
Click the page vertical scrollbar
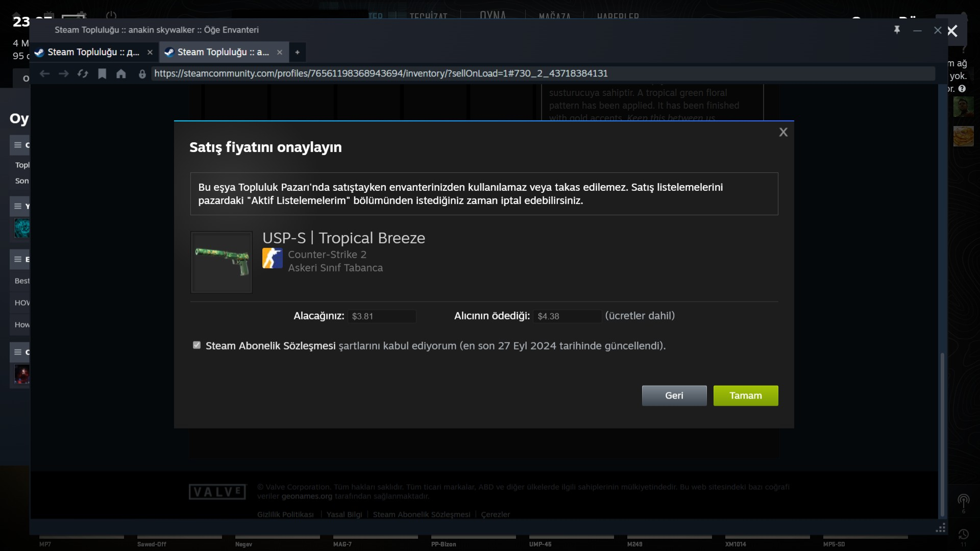942,434
